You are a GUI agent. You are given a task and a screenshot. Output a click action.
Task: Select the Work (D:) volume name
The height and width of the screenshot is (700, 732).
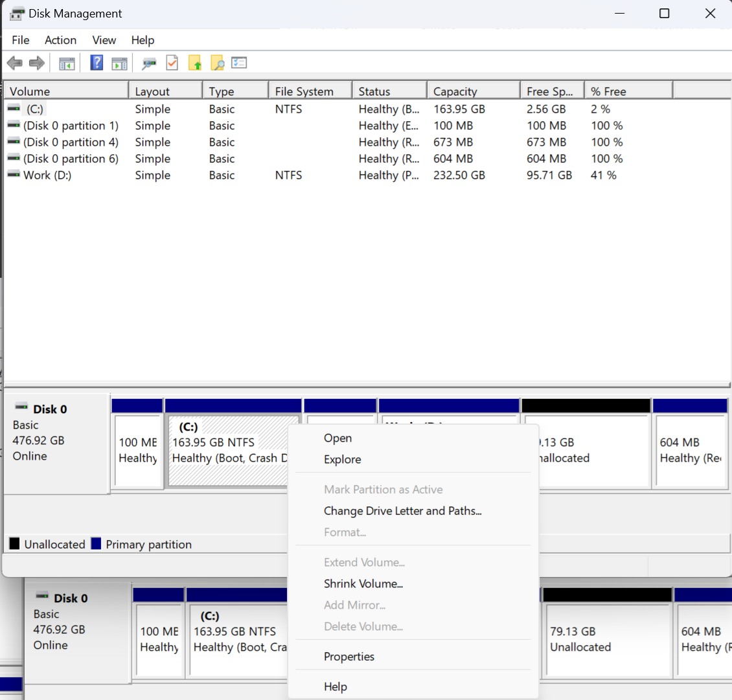point(47,175)
